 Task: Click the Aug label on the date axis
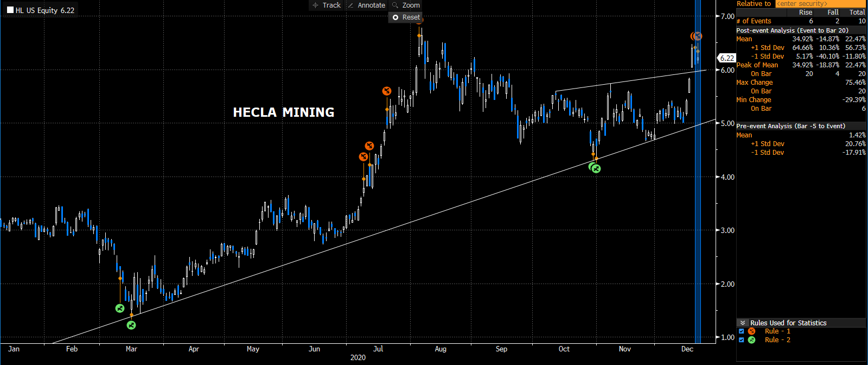[x=441, y=349]
